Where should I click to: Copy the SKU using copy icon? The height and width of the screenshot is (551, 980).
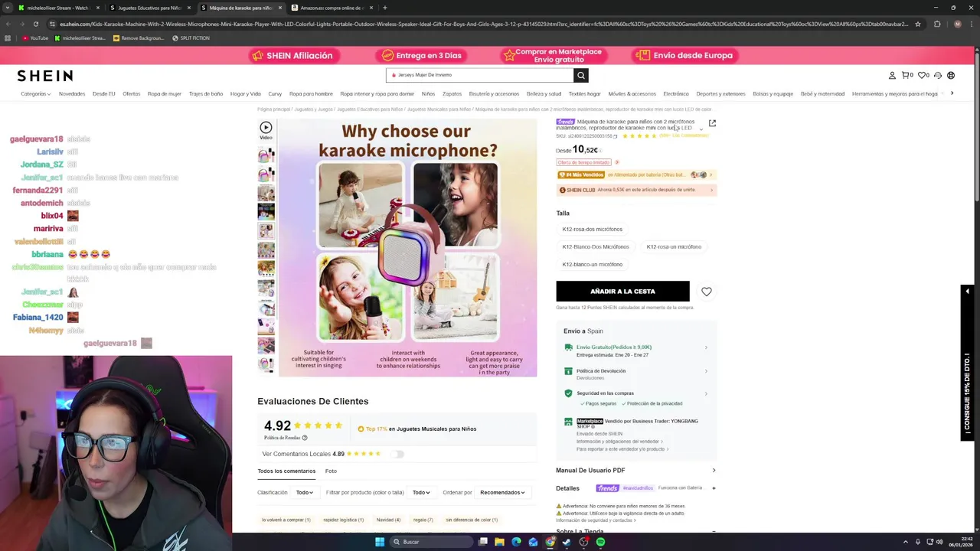point(615,136)
